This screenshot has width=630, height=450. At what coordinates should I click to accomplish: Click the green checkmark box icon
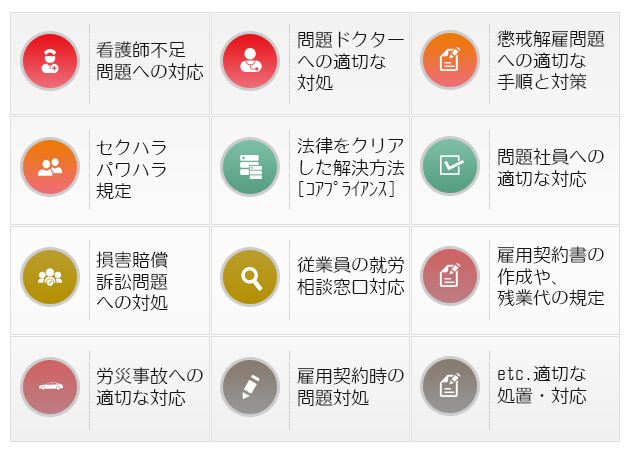pos(450,166)
